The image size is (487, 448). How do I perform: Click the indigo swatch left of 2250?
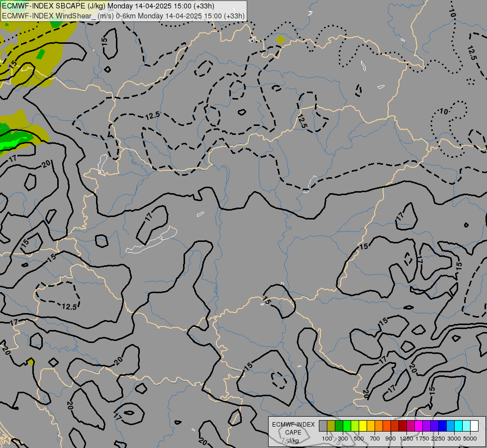[x=434, y=426]
